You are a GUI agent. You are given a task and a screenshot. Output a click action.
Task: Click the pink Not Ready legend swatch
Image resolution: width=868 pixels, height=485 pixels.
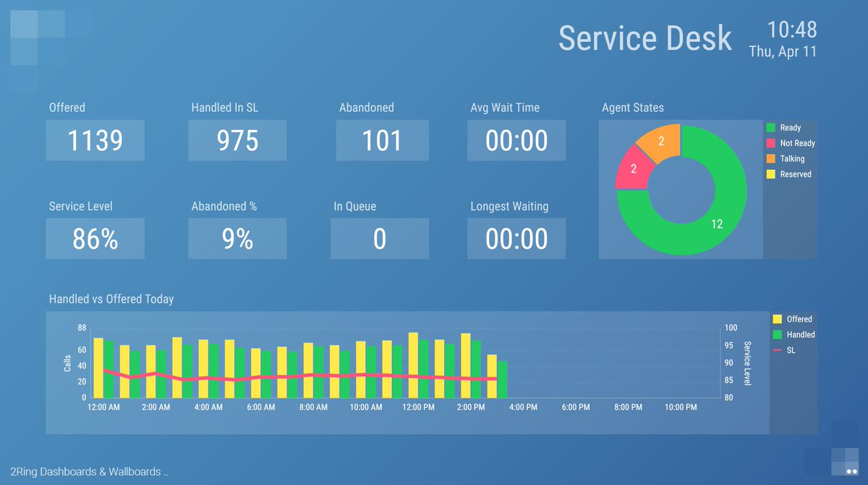coord(771,143)
